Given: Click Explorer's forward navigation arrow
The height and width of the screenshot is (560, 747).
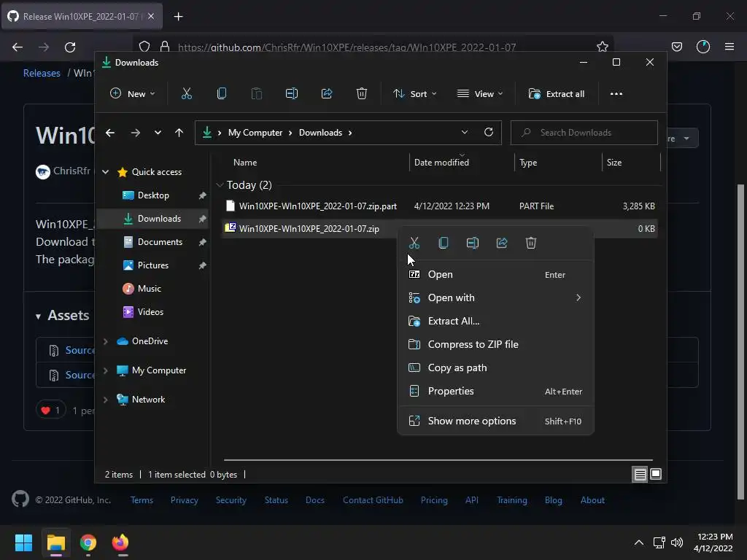Looking at the screenshot, I should point(135,133).
